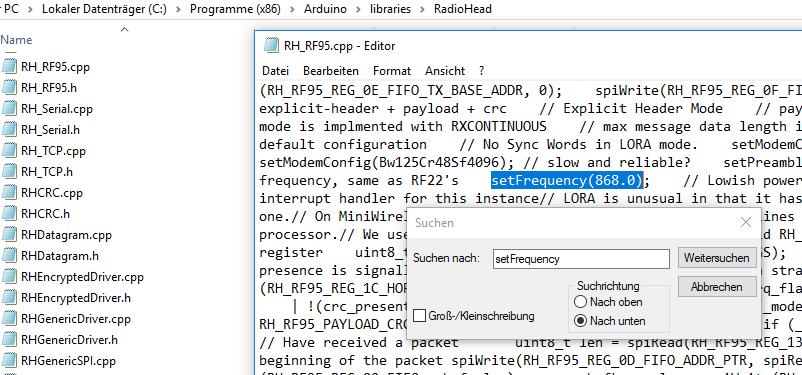Click the RHCRC.h file icon
The height and width of the screenshot is (375, 802).
(9, 214)
